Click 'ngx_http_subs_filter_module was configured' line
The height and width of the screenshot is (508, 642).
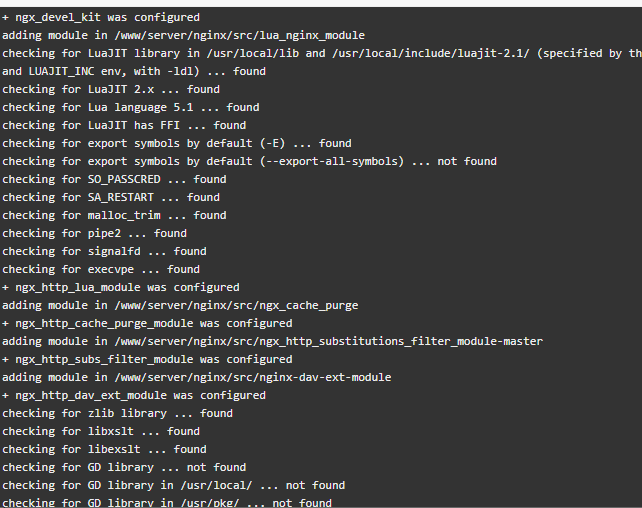[x=147, y=359]
